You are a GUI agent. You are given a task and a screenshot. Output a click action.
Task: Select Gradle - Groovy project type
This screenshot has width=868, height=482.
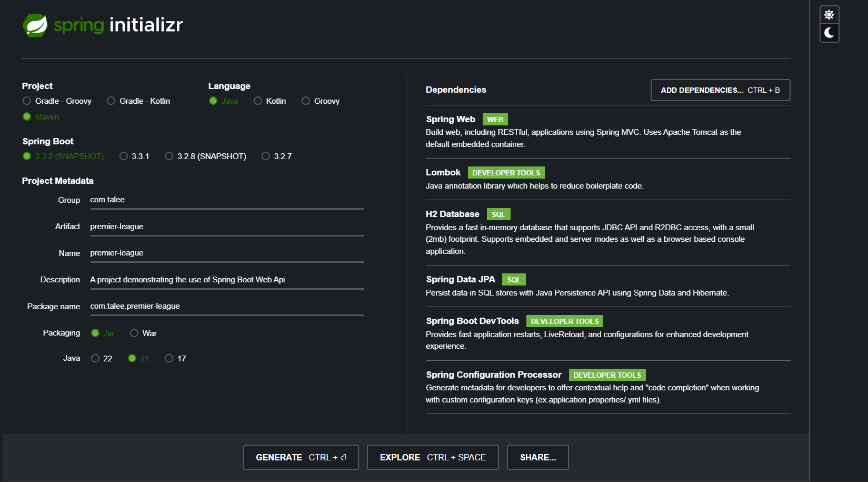pyautogui.click(x=57, y=101)
